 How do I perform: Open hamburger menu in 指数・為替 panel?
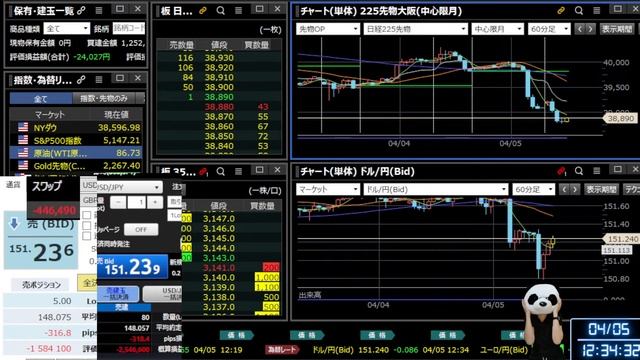click(99, 80)
